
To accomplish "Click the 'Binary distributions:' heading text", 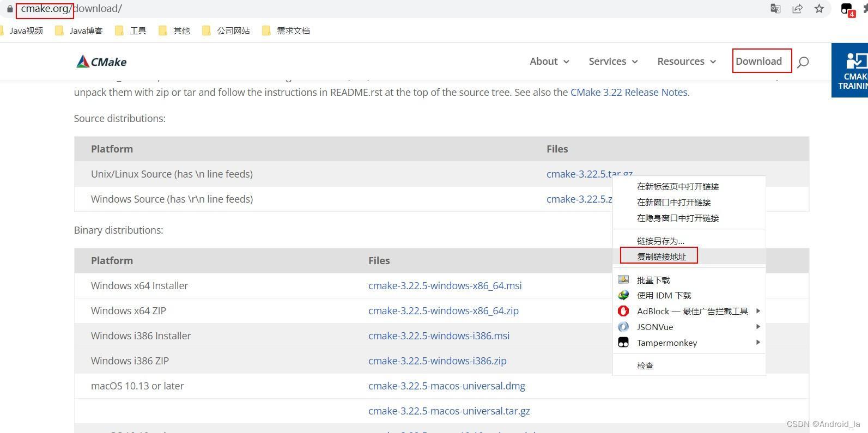I will click(119, 230).
